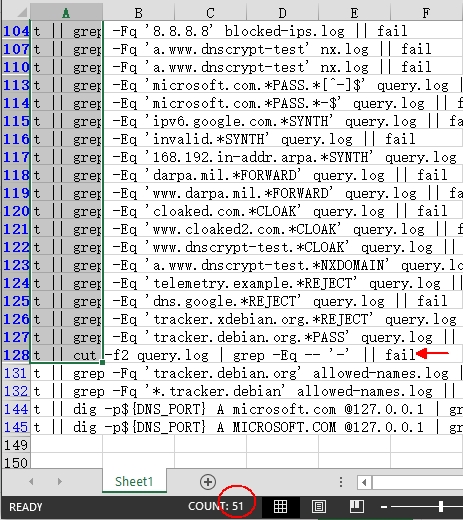The height and width of the screenshot is (520, 463).
Task: Click cell with '8.8.8.8' blocked-ips.log text
Action: 244,31
